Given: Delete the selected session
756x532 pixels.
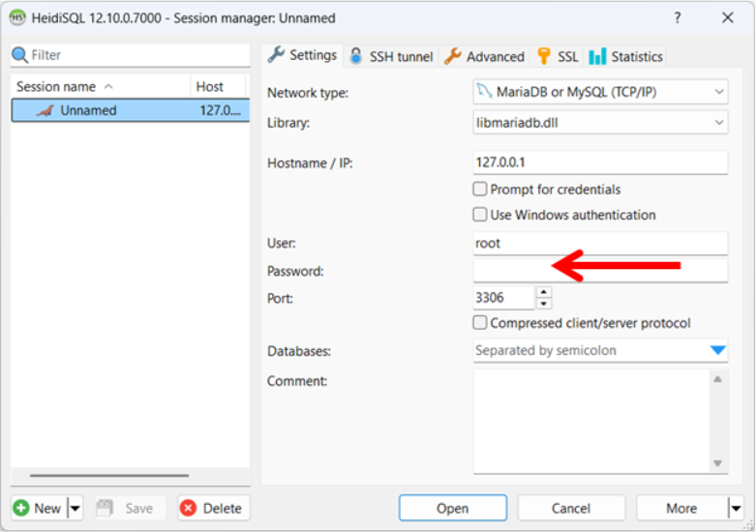Looking at the screenshot, I should click(213, 508).
